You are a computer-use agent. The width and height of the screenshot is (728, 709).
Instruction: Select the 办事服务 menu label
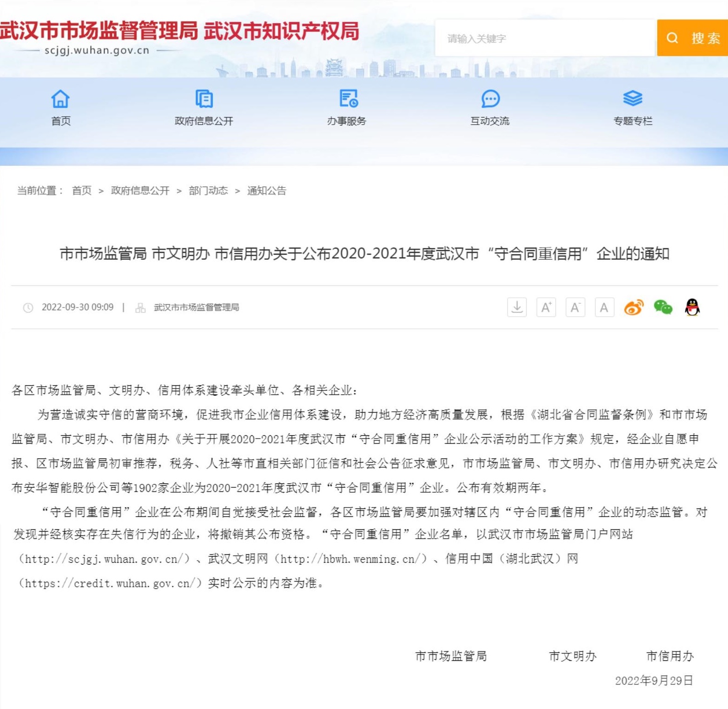347,121
